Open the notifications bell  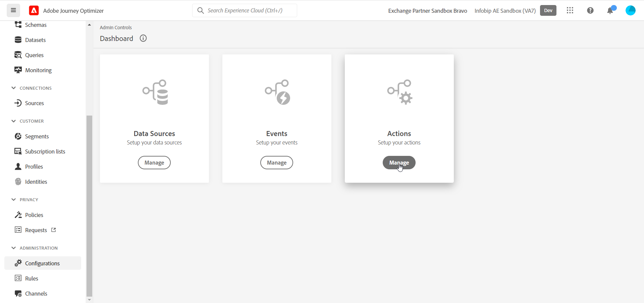[x=610, y=10]
